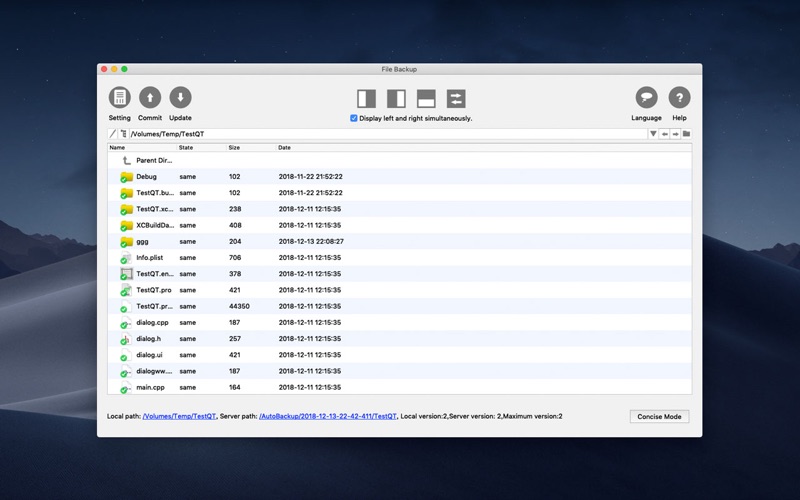Select the Debug folder name
This screenshot has height=500, width=800.
146,177
